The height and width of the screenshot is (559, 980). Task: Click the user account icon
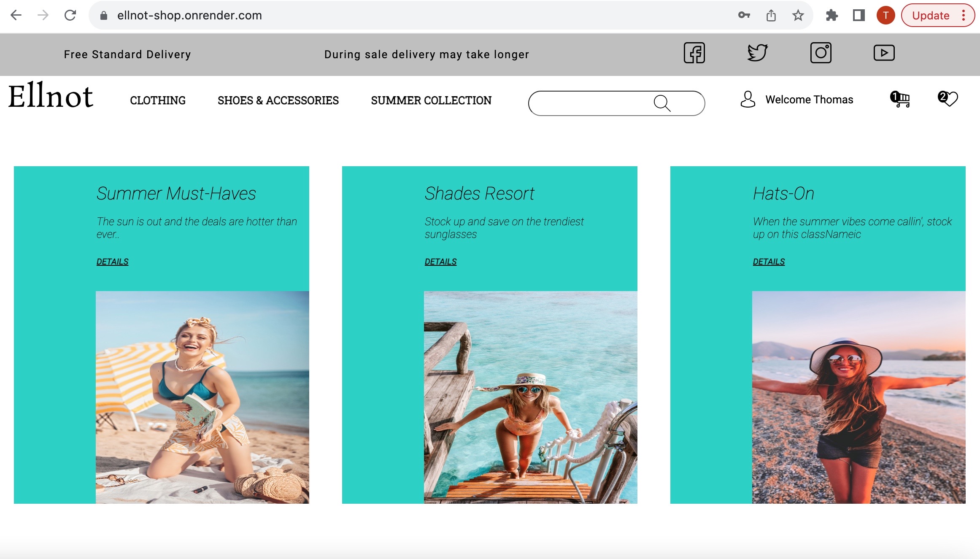pos(747,100)
